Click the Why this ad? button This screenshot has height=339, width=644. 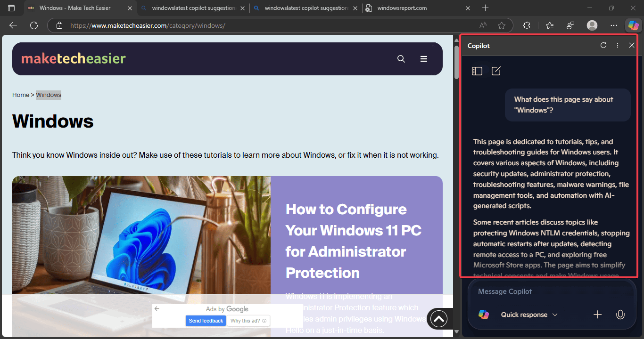pos(248,321)
